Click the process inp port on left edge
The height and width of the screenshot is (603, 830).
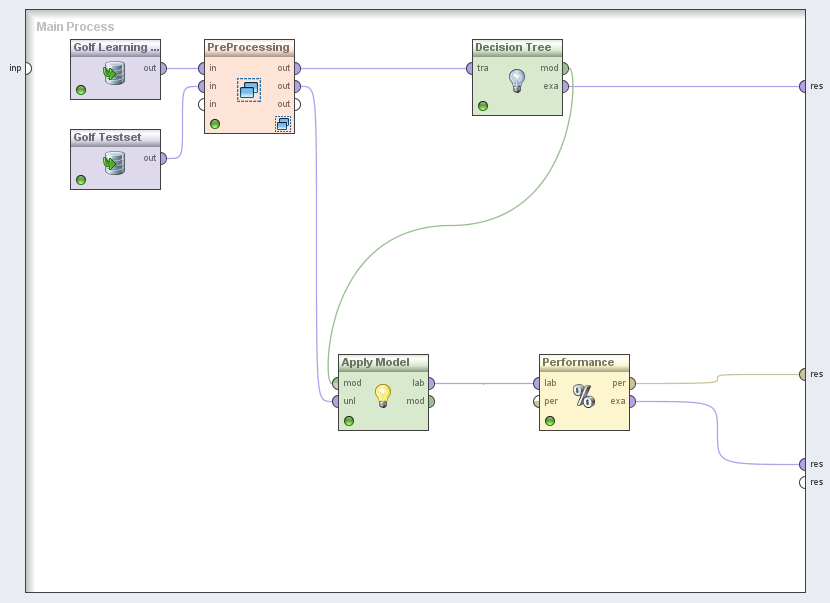coord(27,68)
